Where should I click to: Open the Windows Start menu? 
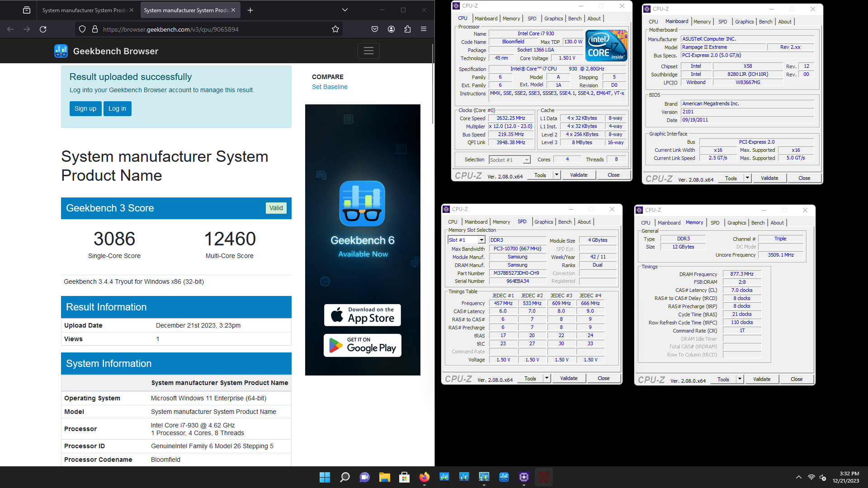coord(325,477)
